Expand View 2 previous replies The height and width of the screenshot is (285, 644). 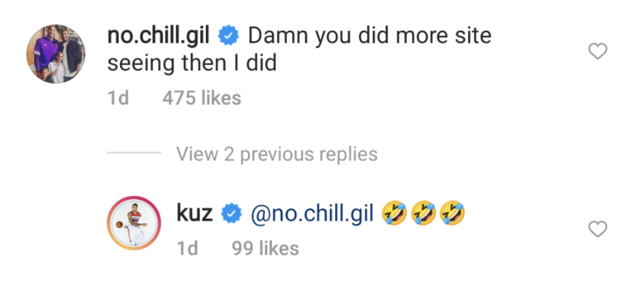277,154
